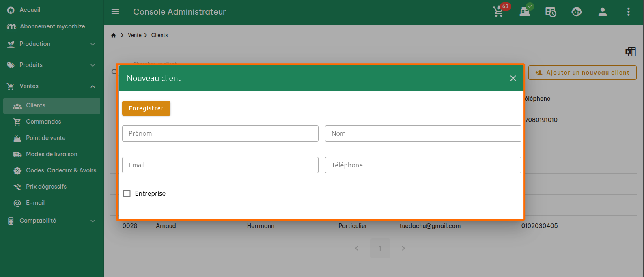Collapse the Ventes sidebar section
The height and width of the screenshot is (277, 644).
52,86
